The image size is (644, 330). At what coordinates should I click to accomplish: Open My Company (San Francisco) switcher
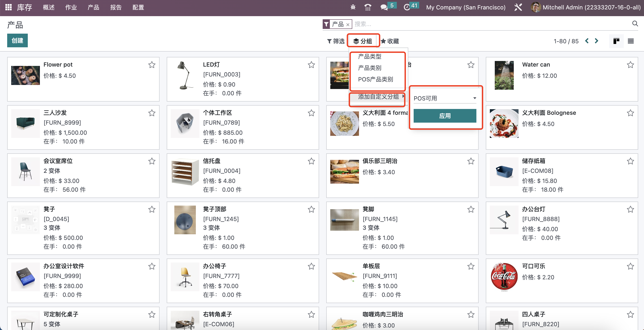tap(466, 7)
